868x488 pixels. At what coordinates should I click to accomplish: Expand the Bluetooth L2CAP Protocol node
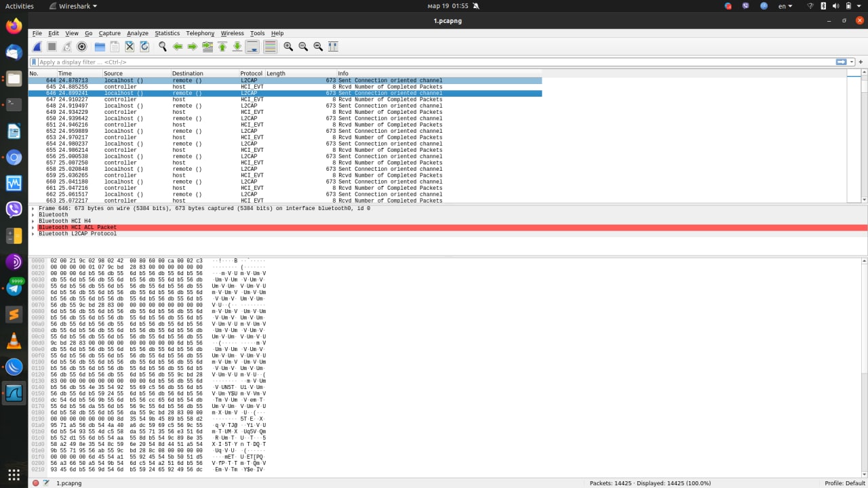[33, 234]
